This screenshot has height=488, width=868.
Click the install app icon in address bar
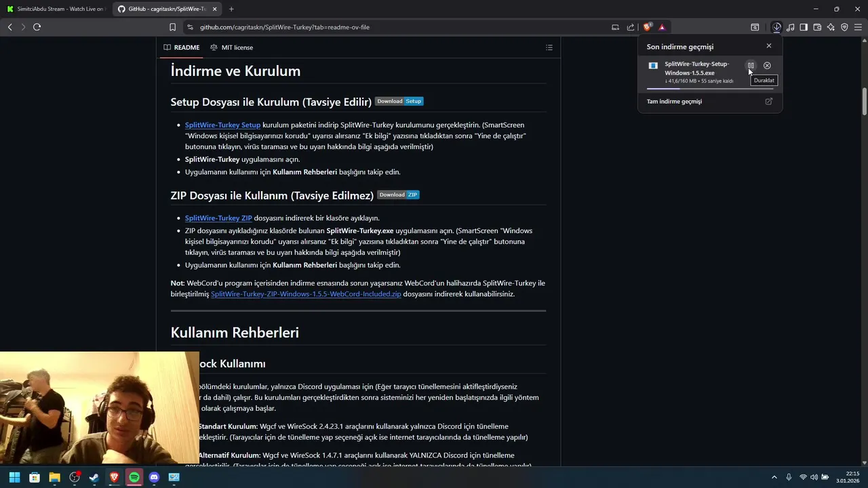coord(615,27)
